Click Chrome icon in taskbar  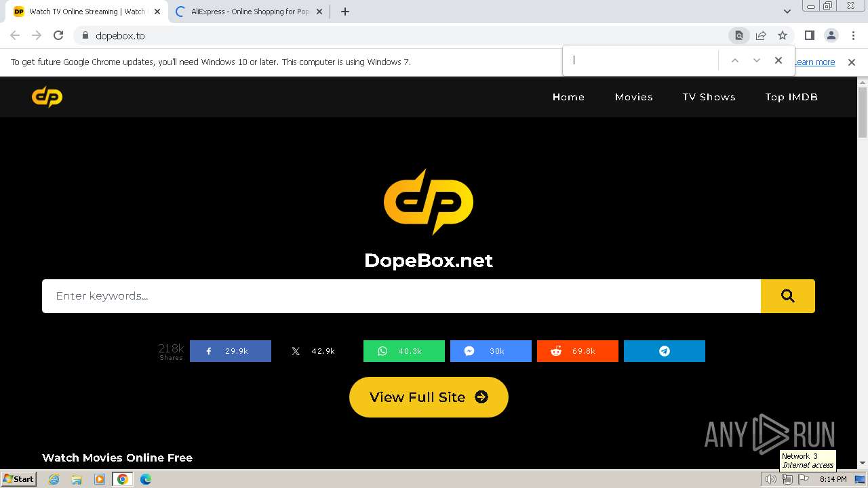click(122, 479)
